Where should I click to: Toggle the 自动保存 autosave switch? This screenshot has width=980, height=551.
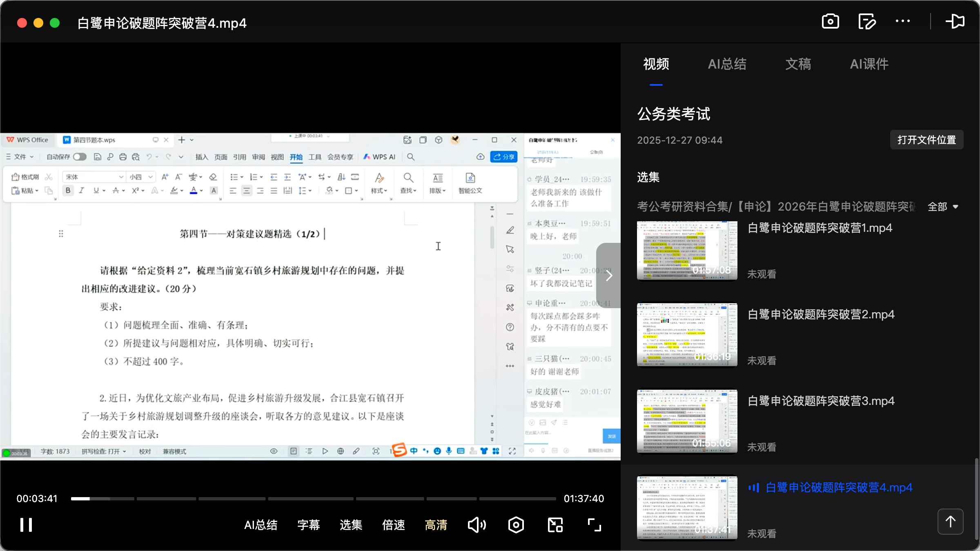point(80,156)
